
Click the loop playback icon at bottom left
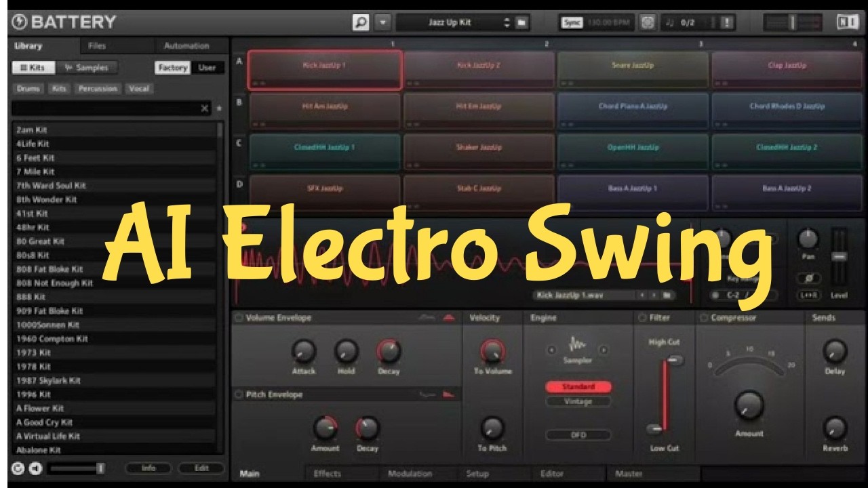point(18,468)
